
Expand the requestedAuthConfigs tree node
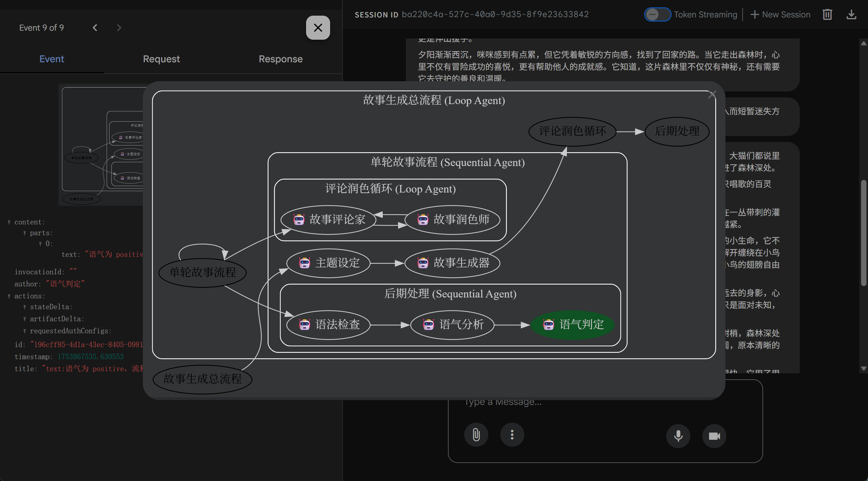click(25, 331)
